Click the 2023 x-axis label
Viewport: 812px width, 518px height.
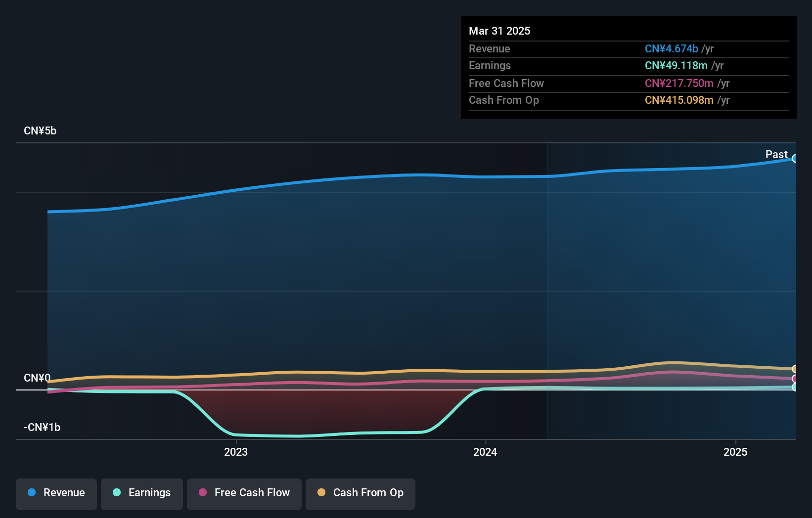coord(236,452)
